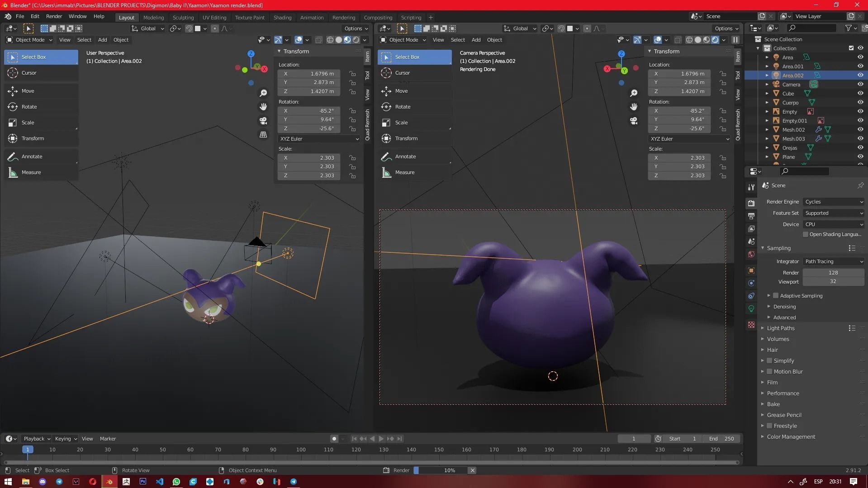Select the Rotate tool in the right viewport
This screenshot has height=488, width=868.
tap(415, 107)
